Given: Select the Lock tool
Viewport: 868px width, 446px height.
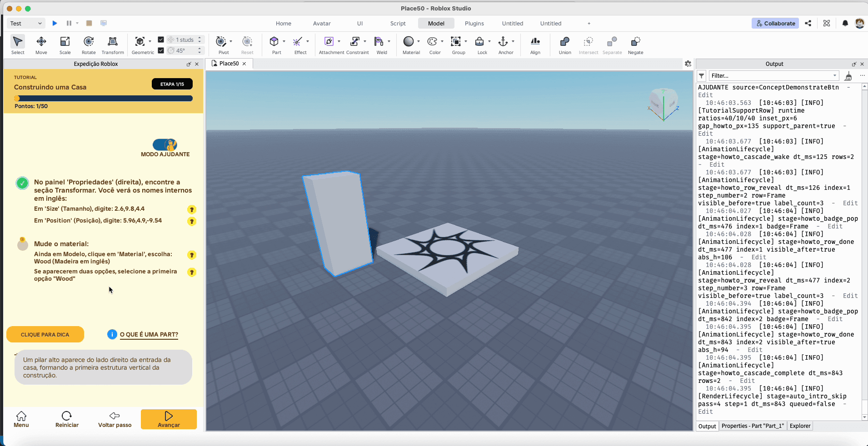Looking at the screenshot, I should (481, 44).
